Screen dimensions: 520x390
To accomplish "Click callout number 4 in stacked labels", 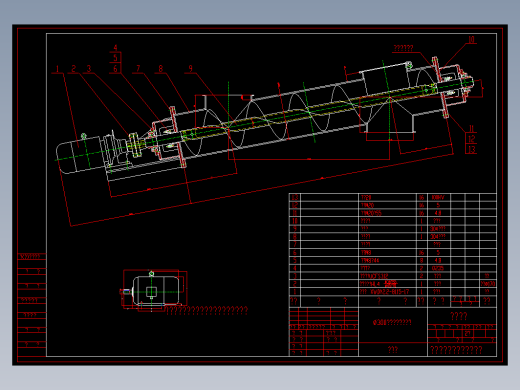I will click(x=115, y=48).
